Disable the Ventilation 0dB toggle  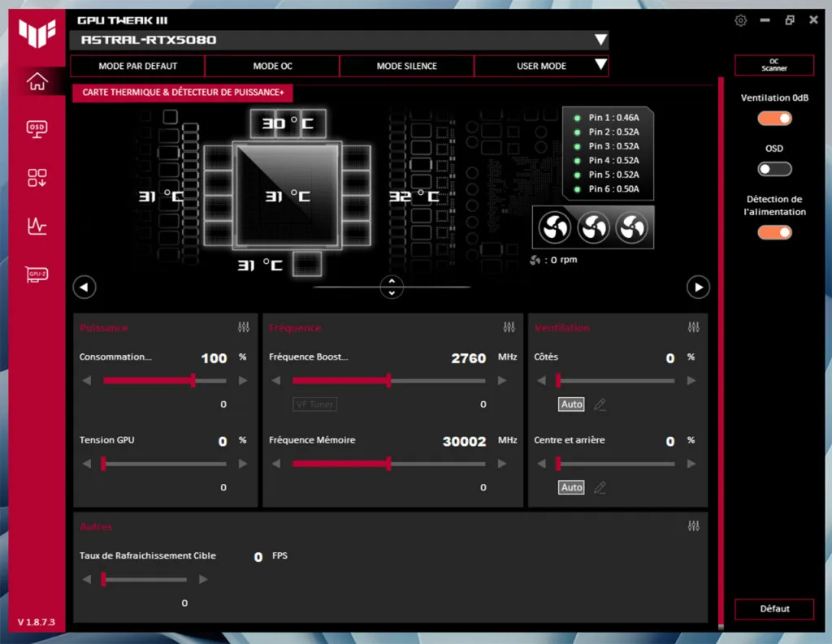[x=774, y=118]
